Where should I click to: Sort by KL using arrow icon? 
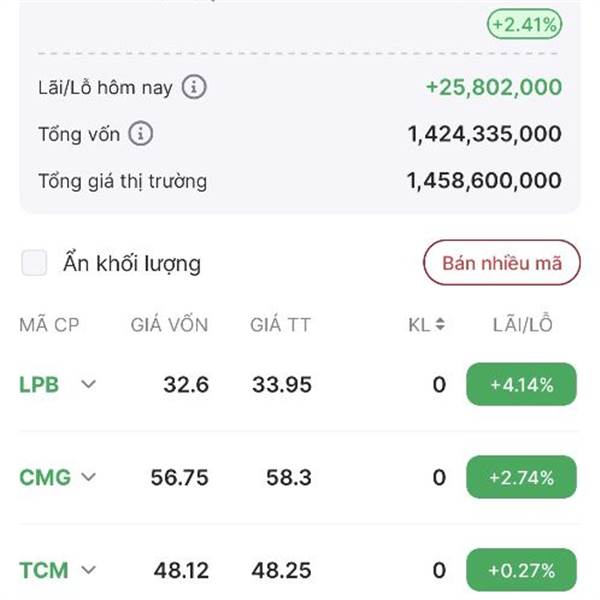point(440,324)
